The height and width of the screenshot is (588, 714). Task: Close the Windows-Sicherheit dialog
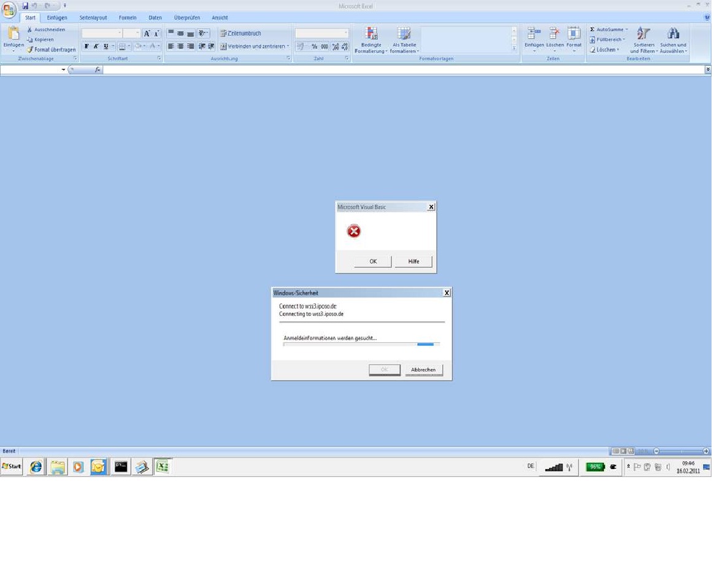click(x=447, y=293)
